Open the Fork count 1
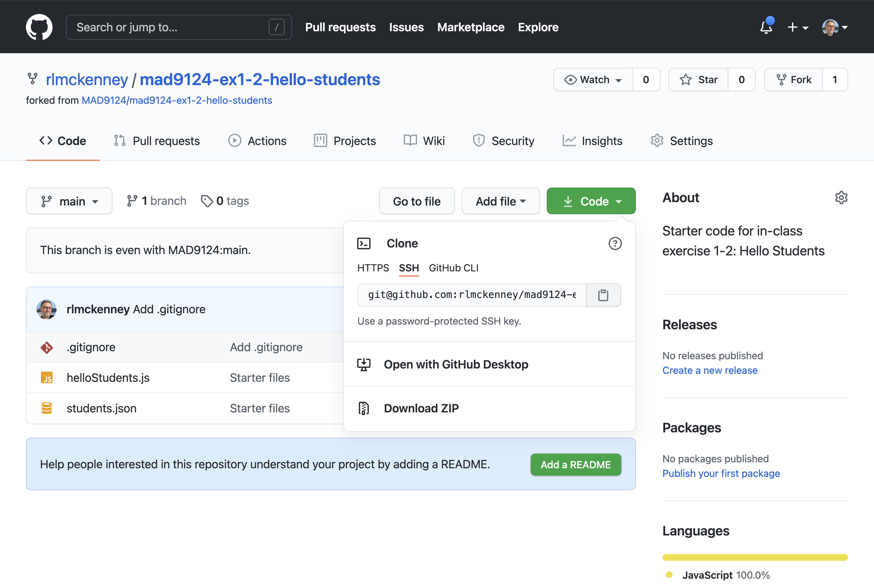 [x=835, y=79]
